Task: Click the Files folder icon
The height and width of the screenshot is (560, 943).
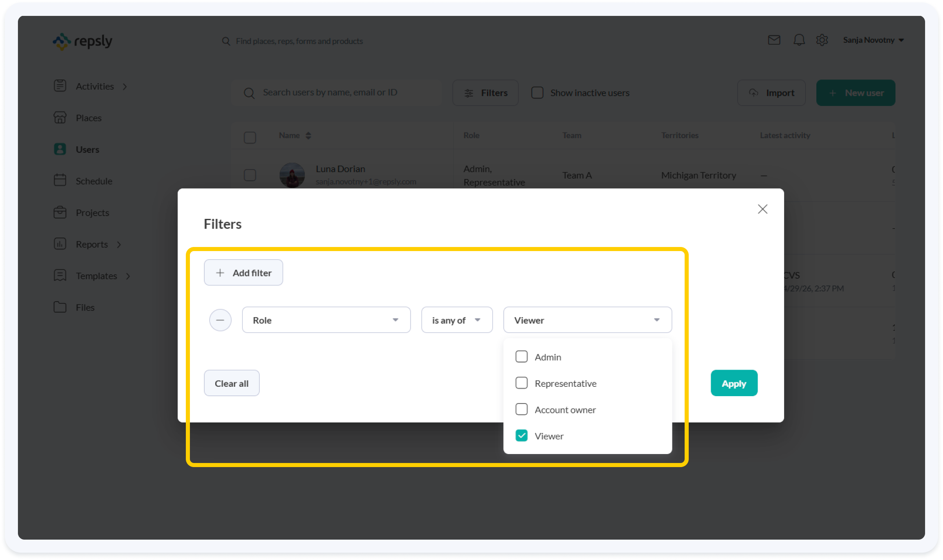Action: coord(60,307)
